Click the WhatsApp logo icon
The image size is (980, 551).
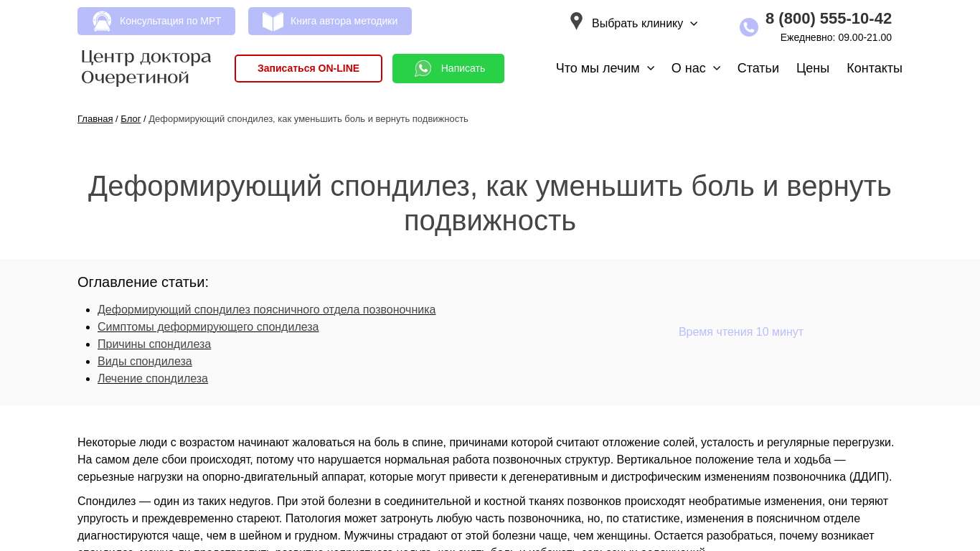click(423, 68)
